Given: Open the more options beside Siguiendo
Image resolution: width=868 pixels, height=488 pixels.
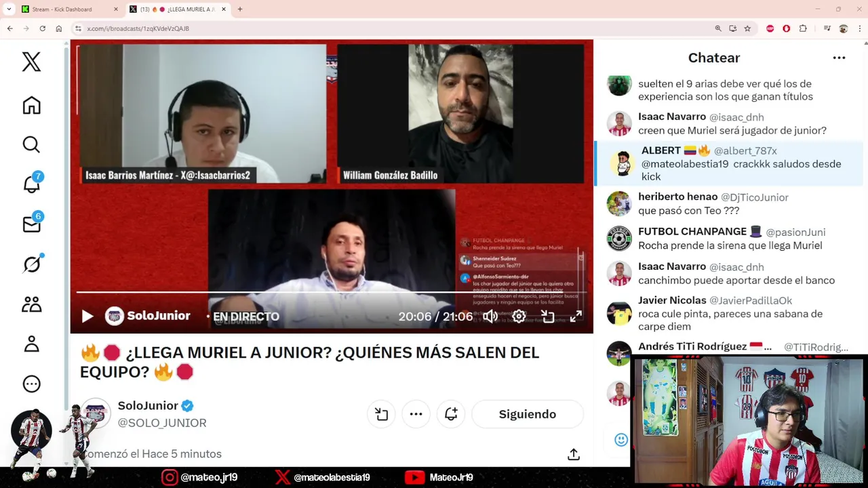Looking at the screenshot, I should (416, 414).
